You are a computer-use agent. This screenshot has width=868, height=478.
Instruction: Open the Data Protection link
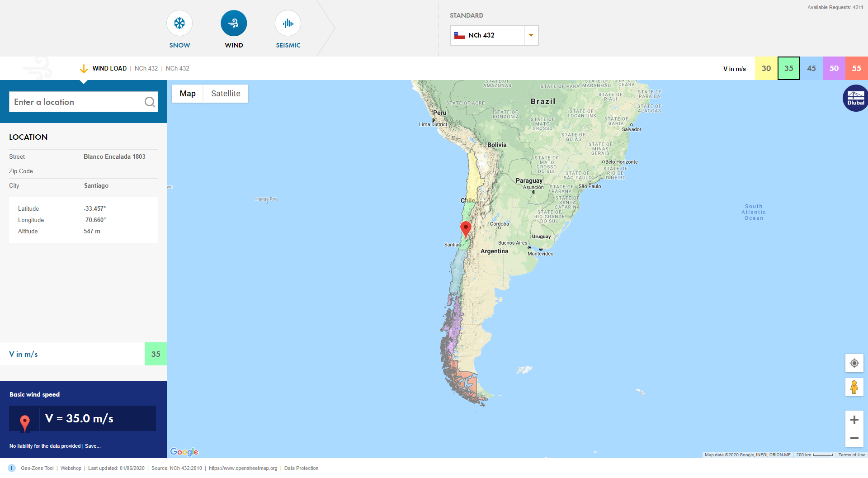coord(301,468)
